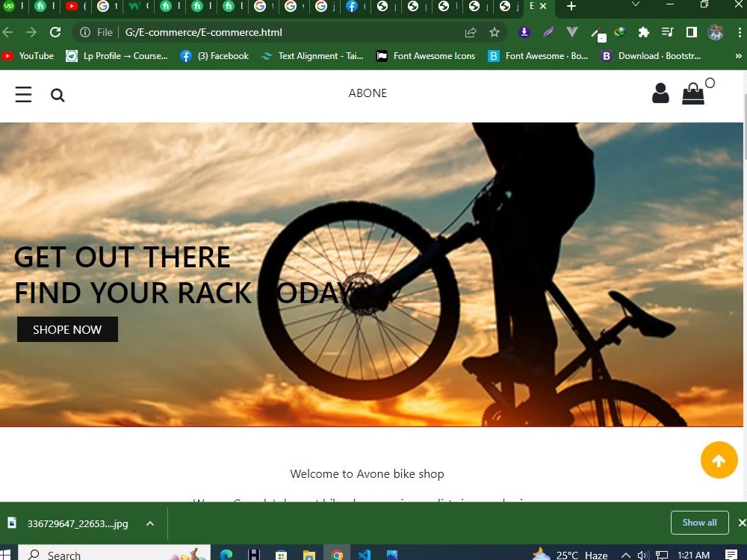Viewport: 747px width, 560px height.
Task: Open File Explorer from the taskbar
Action: click(309, 555)
